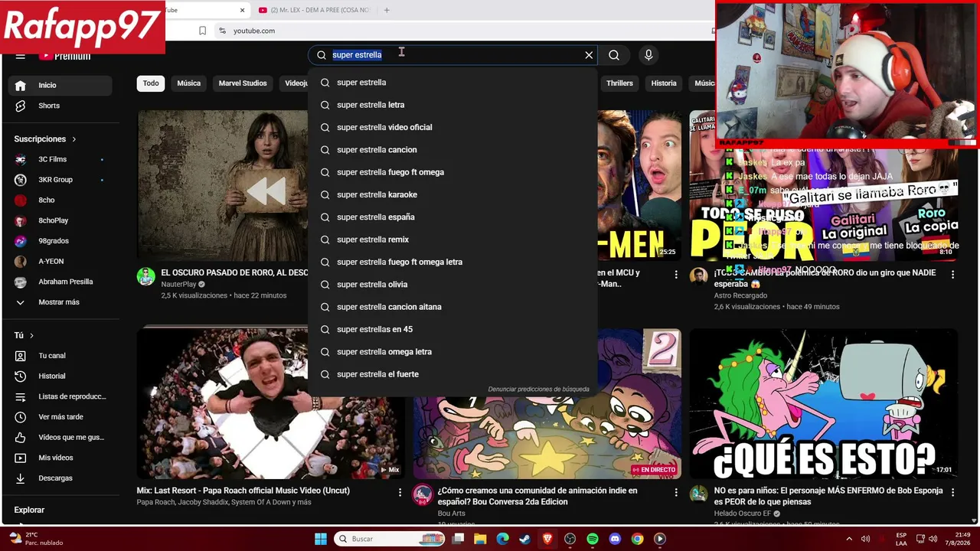Show hidden system tray icons
The height and width of the screenshot is (551, 980).
848,539
